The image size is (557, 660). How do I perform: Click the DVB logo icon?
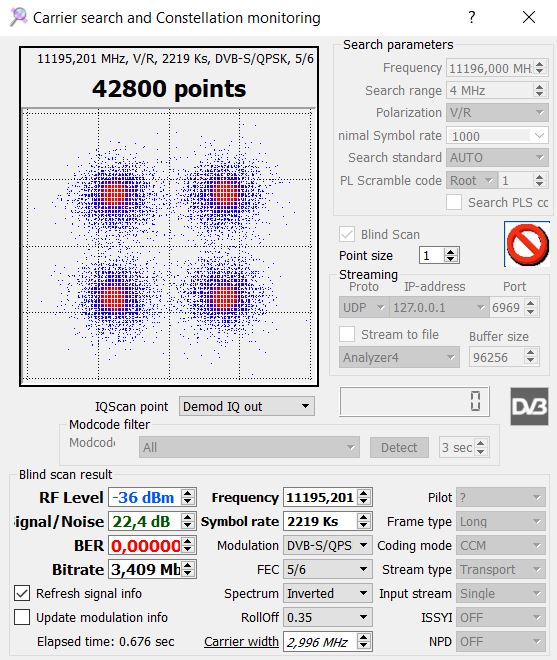[x=529, y=406]
